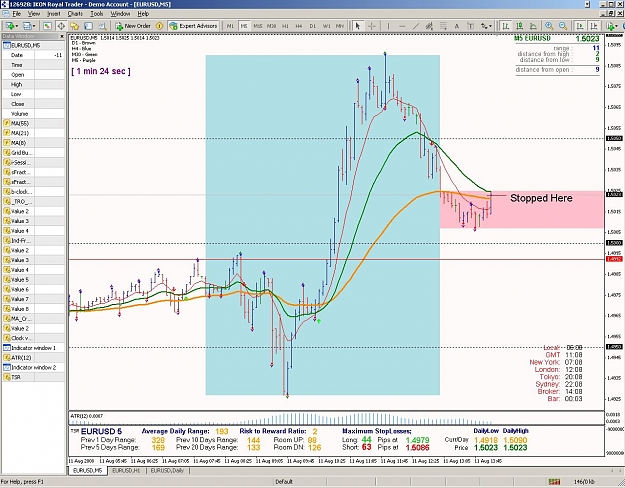625x488 pixels.
Task: Set chart to Line Chart mode
Action: 533,26
